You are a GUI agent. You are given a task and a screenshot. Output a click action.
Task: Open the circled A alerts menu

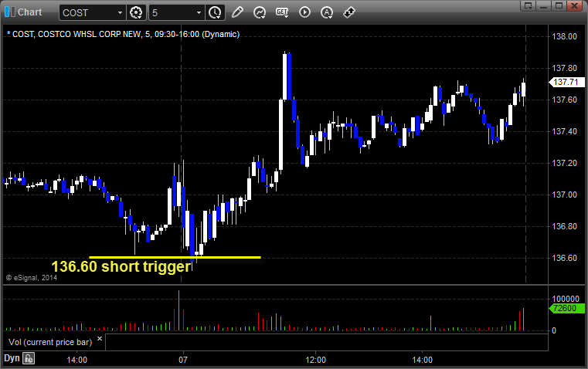tap(327, 12)
